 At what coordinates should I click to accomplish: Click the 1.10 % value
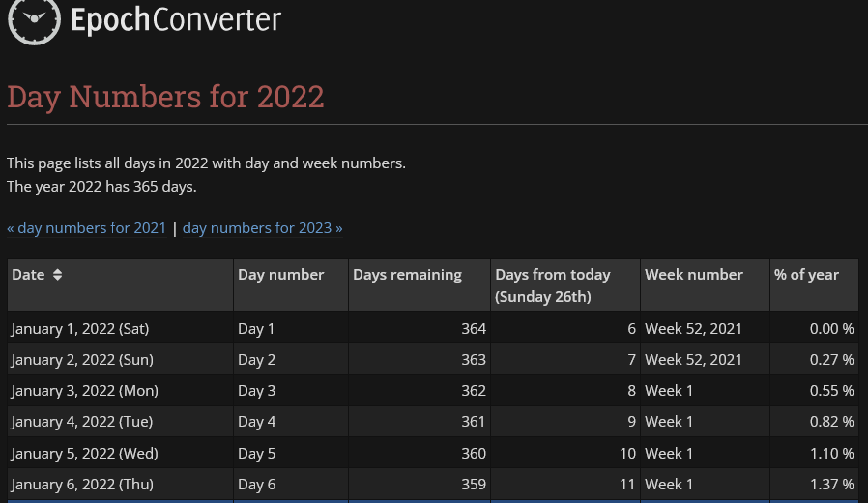click(x=831, y=453)
